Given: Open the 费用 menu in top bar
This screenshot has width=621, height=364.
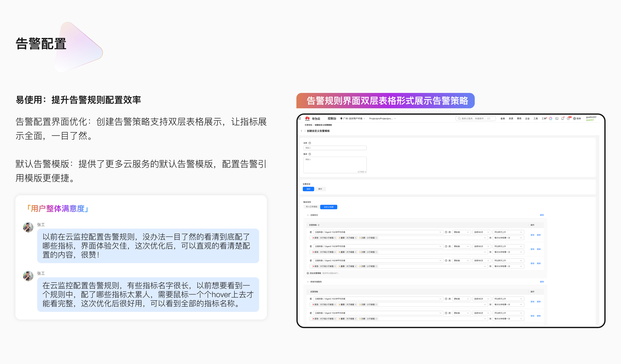Looking at the screenshot, I should [x=519, y=118].
